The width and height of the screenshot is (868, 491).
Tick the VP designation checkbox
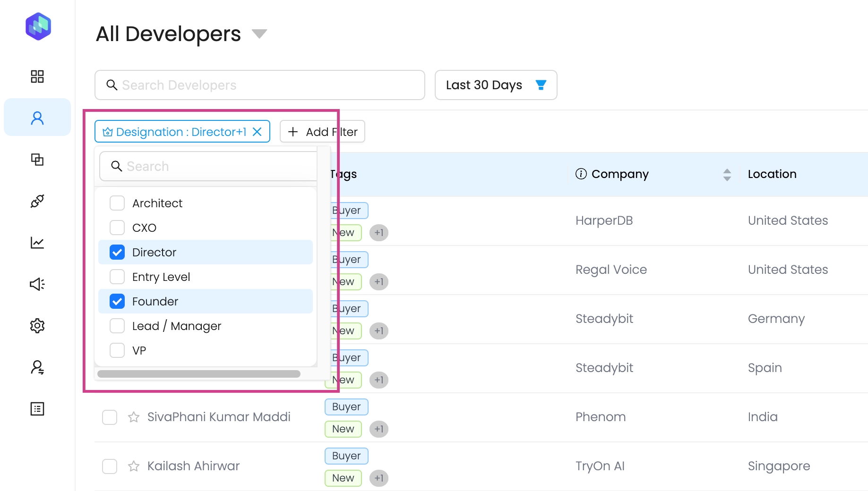click(x=117, y=351)
